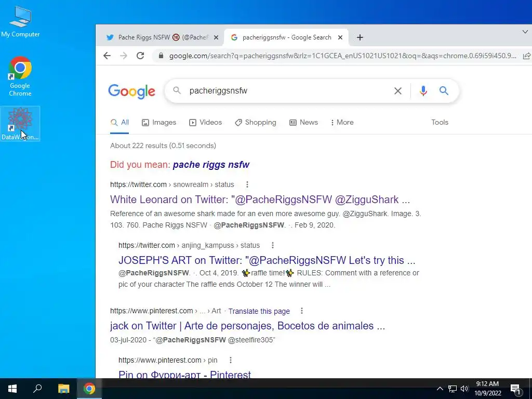
Task: Click the browser forward arrow
Action: pyautogui.click(x=124, y=56)
